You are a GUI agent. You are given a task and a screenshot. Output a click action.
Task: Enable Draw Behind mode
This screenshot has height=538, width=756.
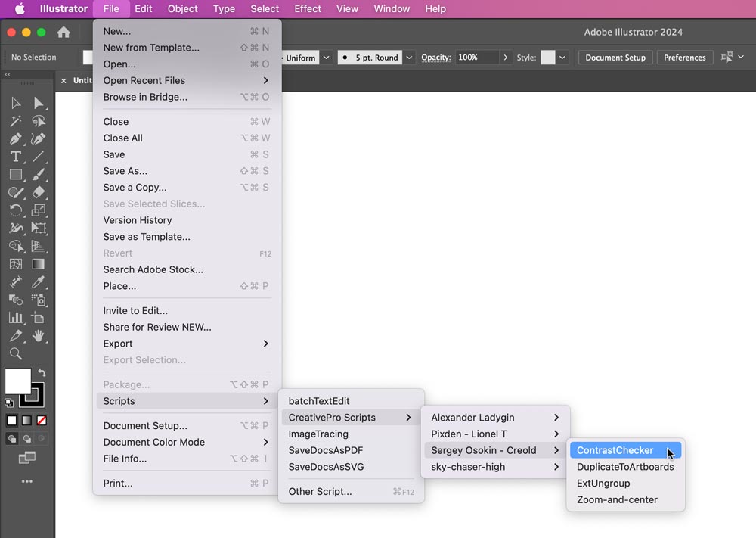coord(27,439)
